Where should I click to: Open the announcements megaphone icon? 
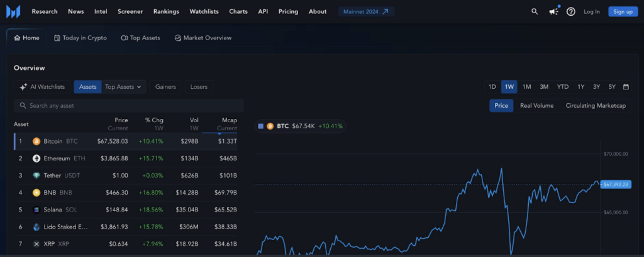[x=553, y=11]
